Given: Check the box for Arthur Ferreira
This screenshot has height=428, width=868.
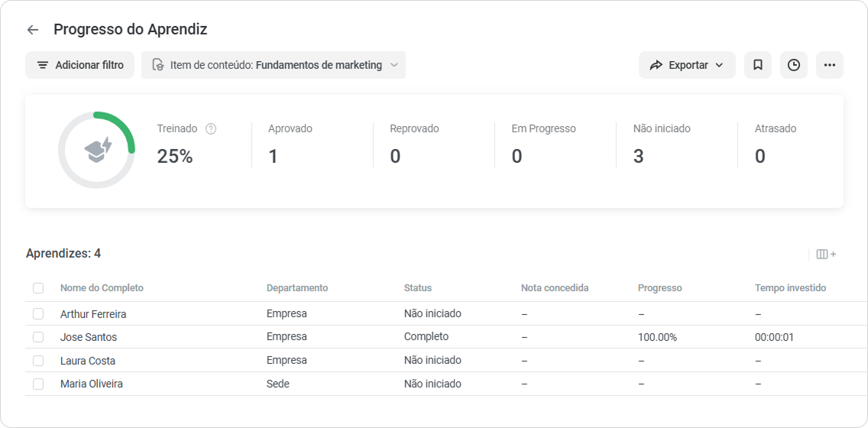Looking at the screenshot, I should [37, 314].
